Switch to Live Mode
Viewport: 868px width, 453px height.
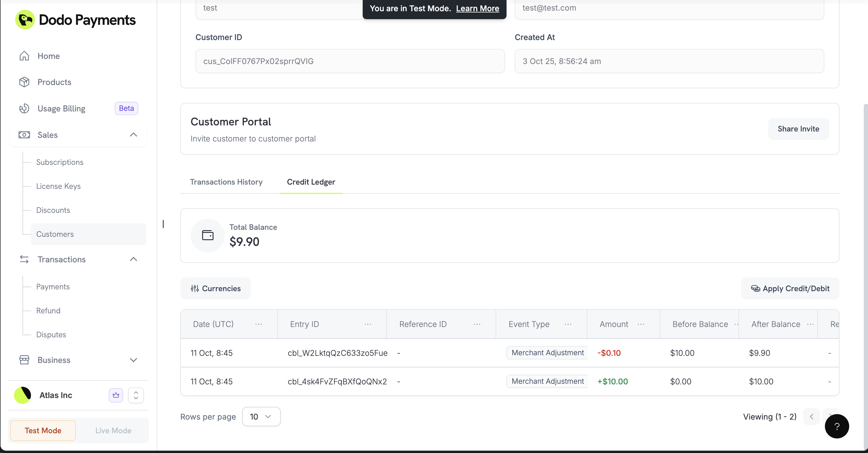tap(113, 431)
